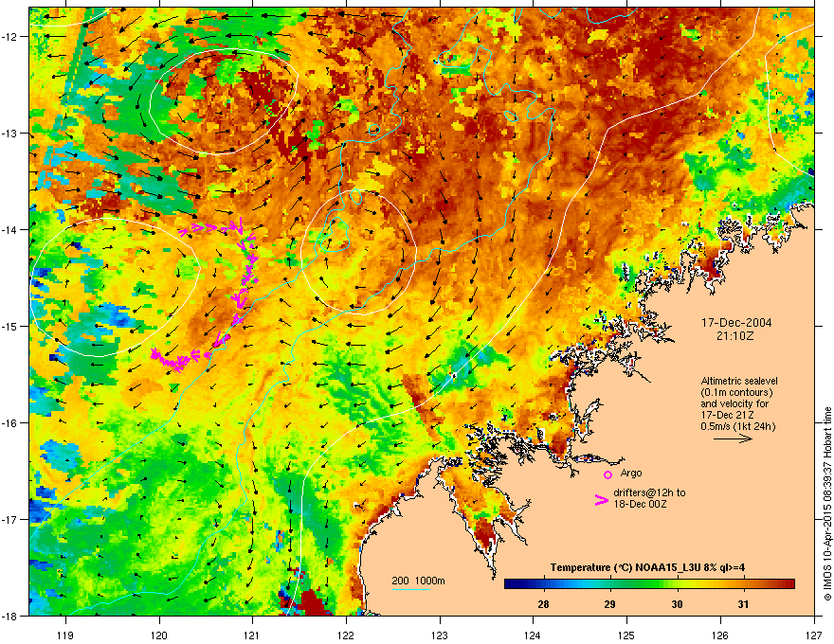Click the temperature color bar

(x=649, y=584)
